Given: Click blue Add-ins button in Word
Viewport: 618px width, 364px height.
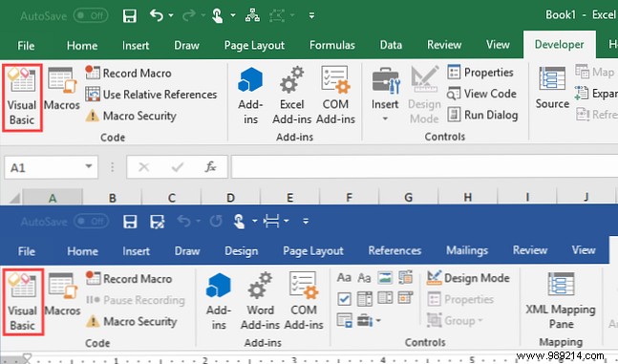Looking at the screenshot, I should [x=219, y=302].
